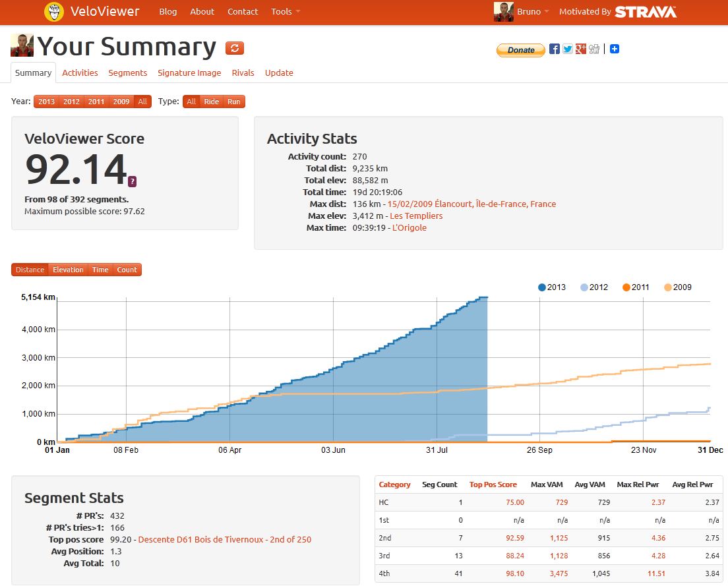Click Bruno's profile avatar
728x586 pixels.
click(x=502, y=11)
